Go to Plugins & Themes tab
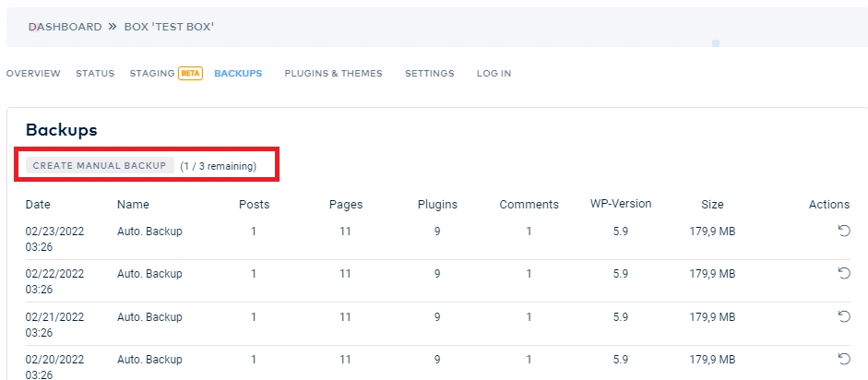The height and width of the screenshot is (380, 868). click(x=333, y=74)
